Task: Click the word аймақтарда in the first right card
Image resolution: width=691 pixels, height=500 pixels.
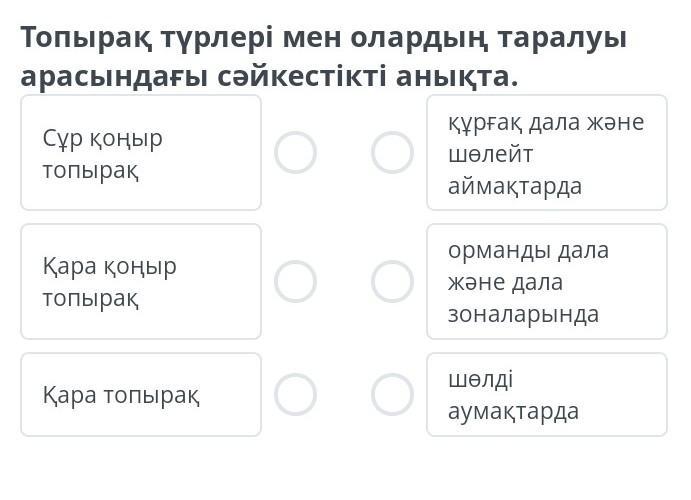Action: (x=515, y=186)
